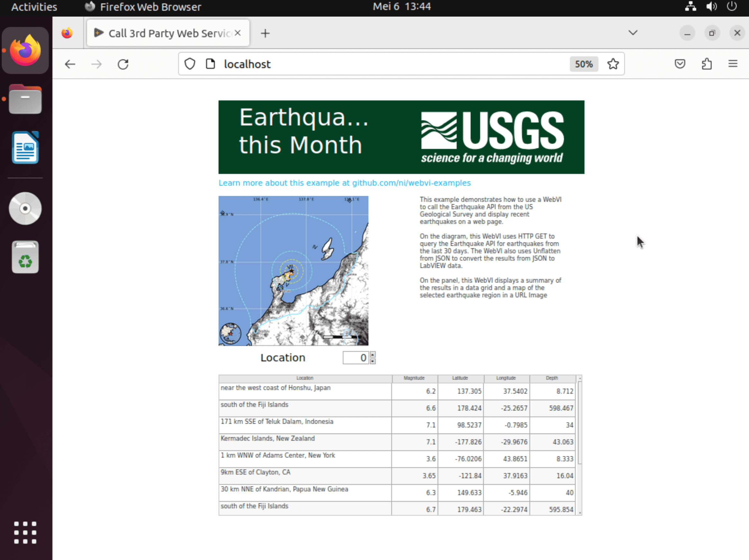Bookmark this page with star icon

tap(613, 64)
